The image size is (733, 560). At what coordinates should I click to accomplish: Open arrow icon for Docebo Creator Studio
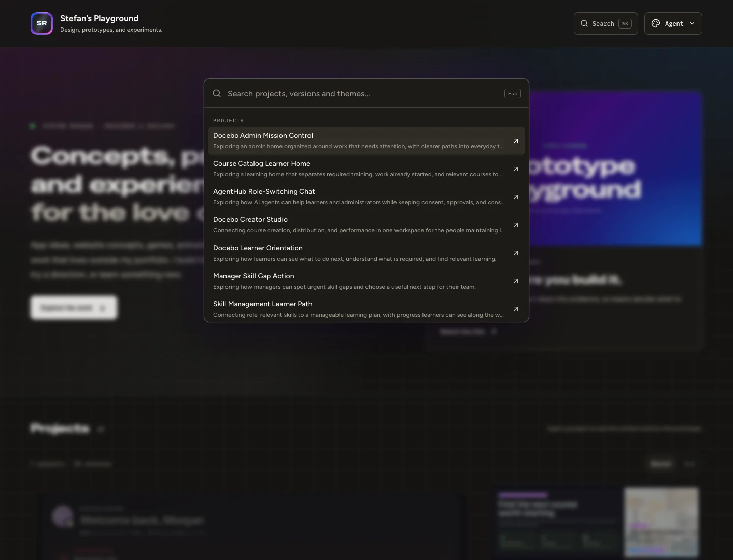point(515,225)
